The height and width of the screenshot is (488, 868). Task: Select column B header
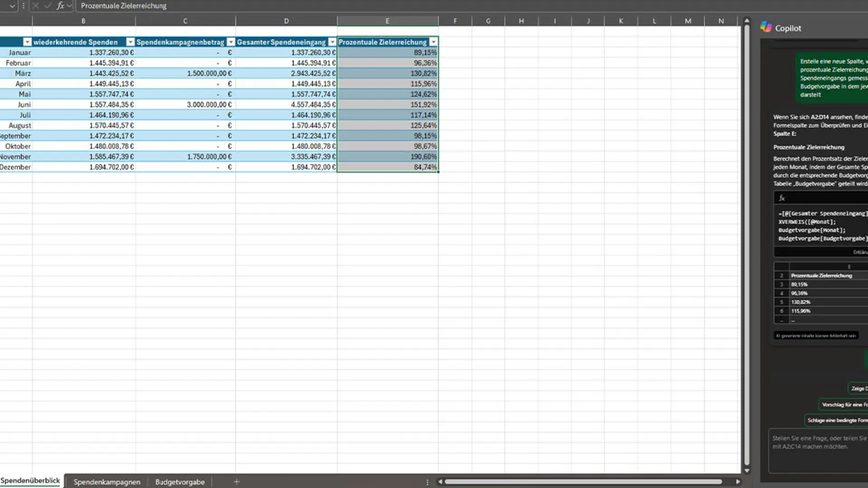pos(84,21)
